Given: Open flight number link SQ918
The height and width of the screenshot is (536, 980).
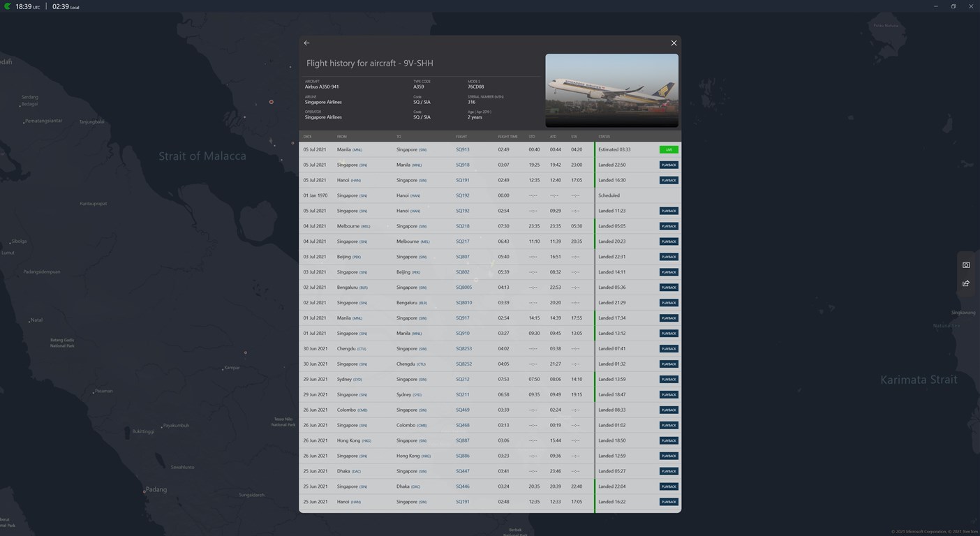Looking at the screenshot, I should [463, 165].
